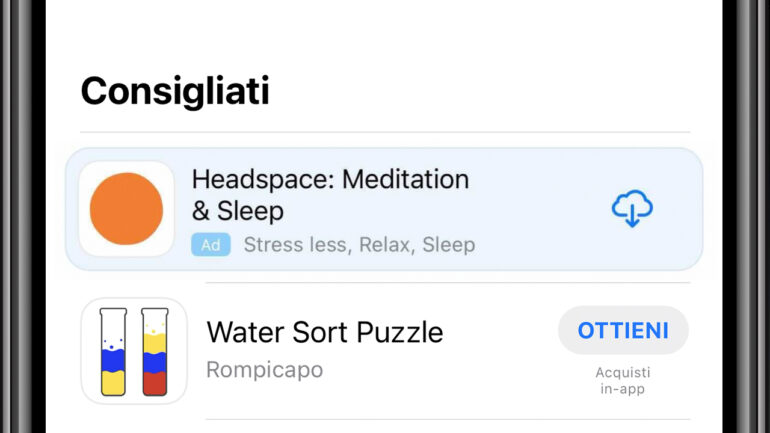Tap the blue liquid in the left tube
Viewport: 770px width, 433px height.
tap(113, 360)
